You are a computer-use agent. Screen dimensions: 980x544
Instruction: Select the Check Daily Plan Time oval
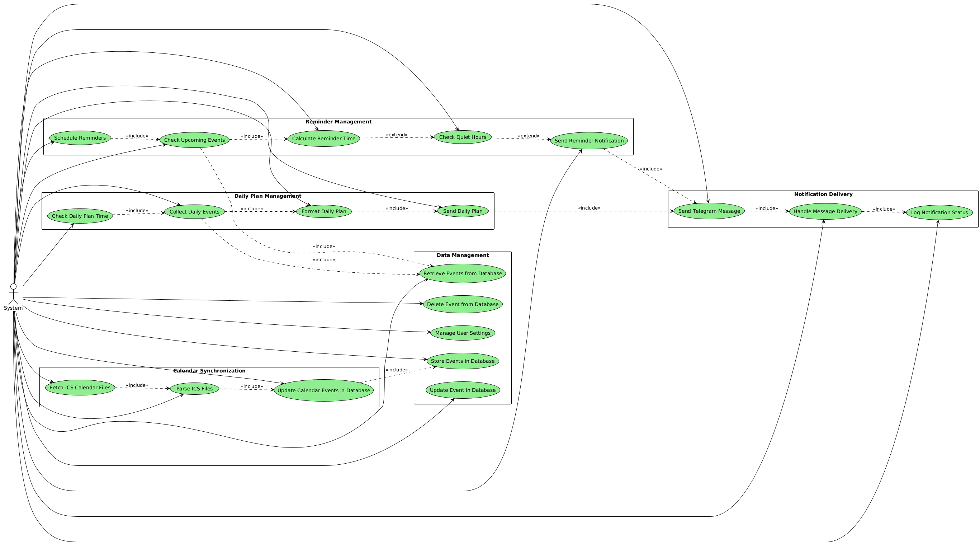coord(80,216)
